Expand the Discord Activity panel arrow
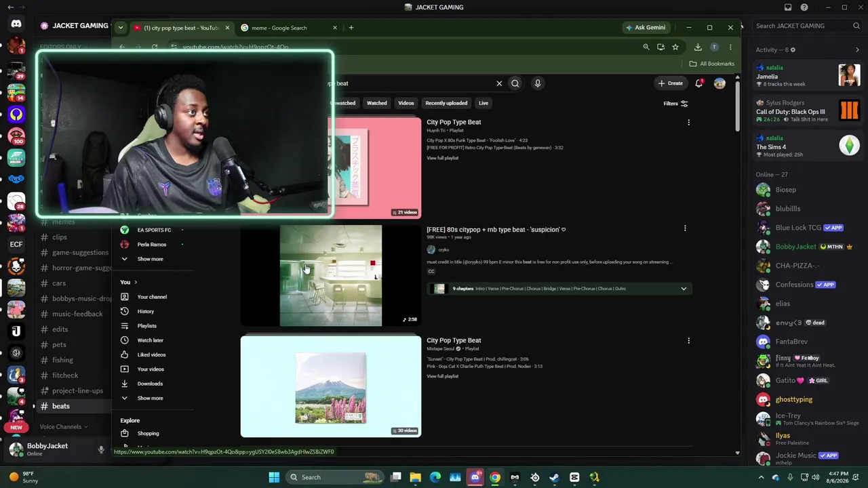The width and height of the screenshot is (868, 488). point(857,49)
